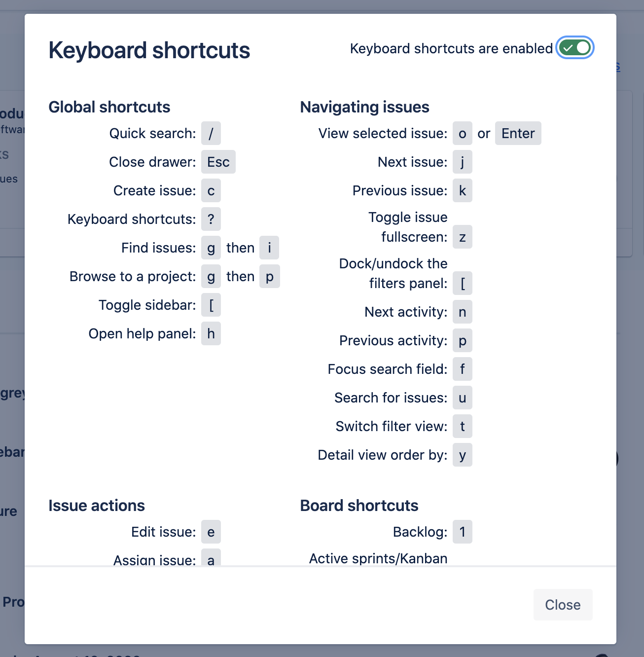
Task: Click the 'j' badge for Next issue
Action: point(462,162)
